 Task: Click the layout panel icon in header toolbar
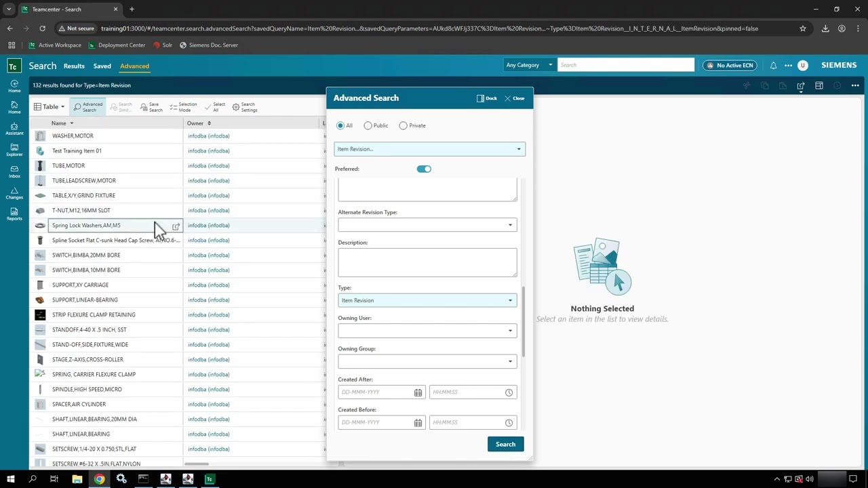tap(819, 85)
